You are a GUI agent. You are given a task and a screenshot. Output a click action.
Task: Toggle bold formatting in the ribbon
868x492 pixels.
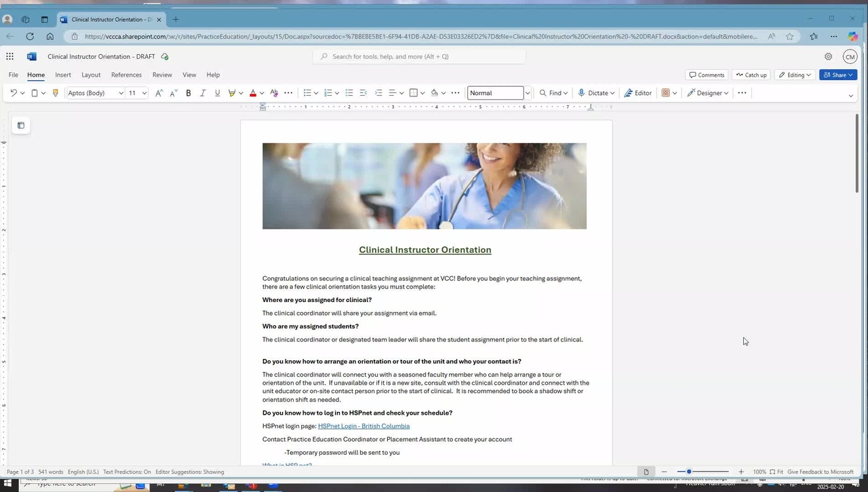[x=189, y=93]
